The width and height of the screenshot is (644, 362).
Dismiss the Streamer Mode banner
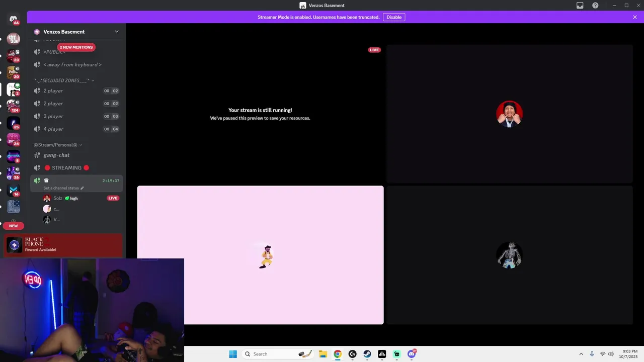pos(635,17)
